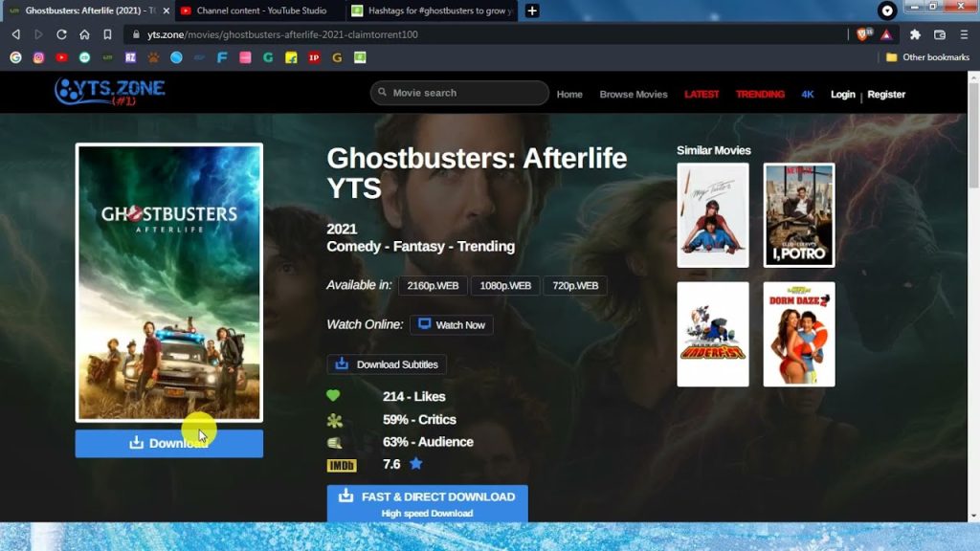Select the 2160p.WEB quality option
The height and width of the screenshot is (551, 980).
433,285
